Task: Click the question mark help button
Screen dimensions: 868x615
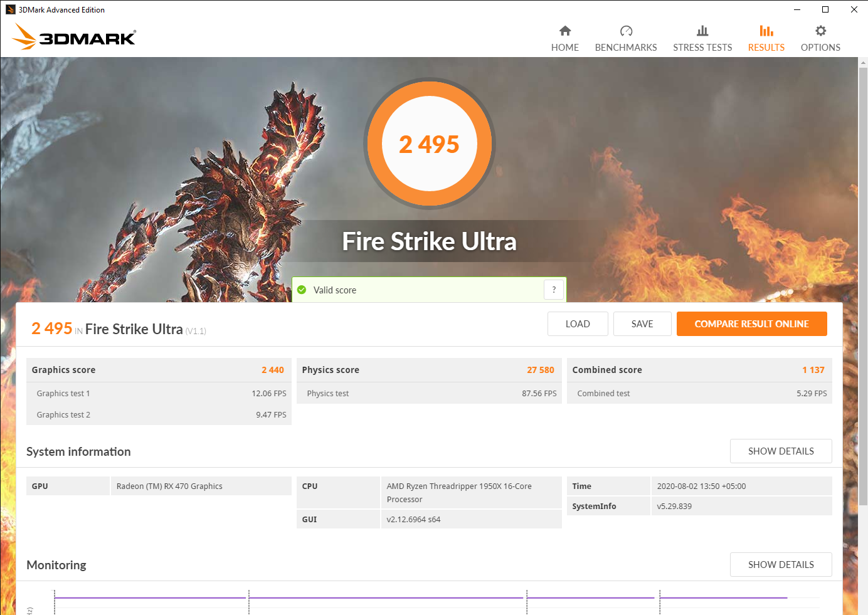Action: tap(554, 290)
